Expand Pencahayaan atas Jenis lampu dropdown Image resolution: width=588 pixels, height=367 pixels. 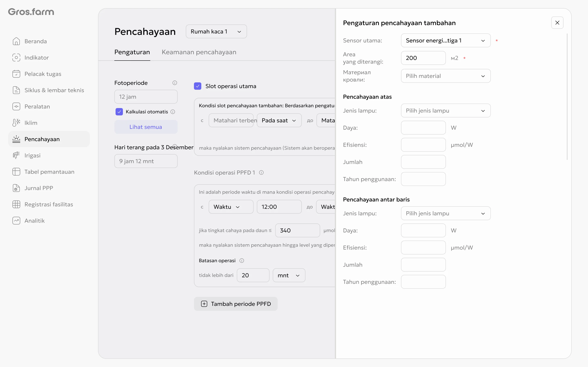pos(446,111)
